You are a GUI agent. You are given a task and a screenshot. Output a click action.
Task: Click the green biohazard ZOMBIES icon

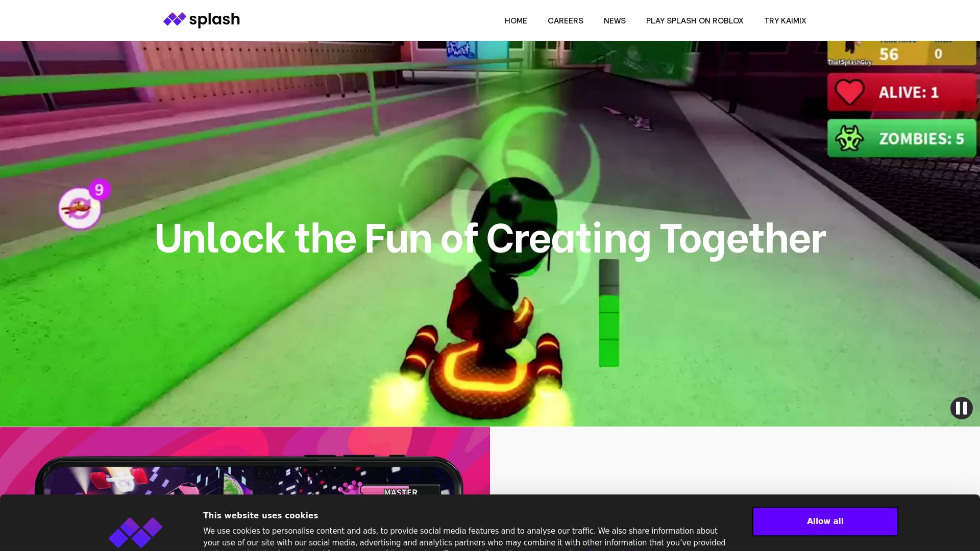coord(849,138)
